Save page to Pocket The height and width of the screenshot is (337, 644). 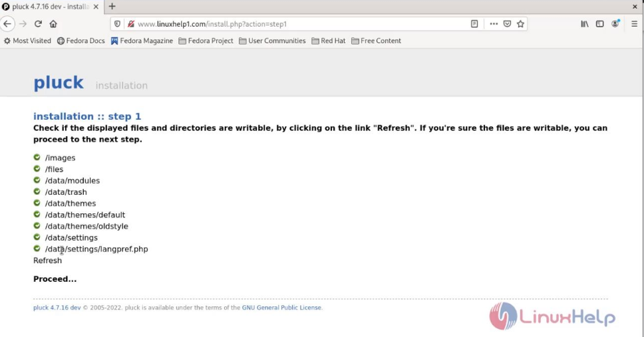(507, 24)
